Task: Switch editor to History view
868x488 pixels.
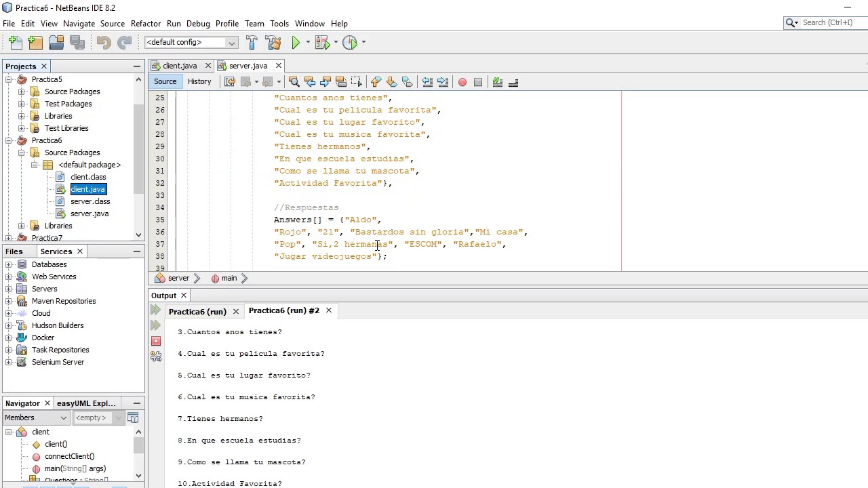Action: pyautogui.click(x=199, y=81)
